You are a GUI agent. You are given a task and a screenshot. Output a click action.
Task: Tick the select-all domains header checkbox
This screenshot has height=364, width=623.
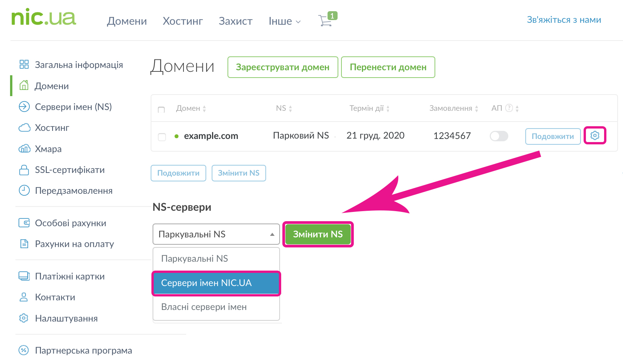tap(161, 110)
